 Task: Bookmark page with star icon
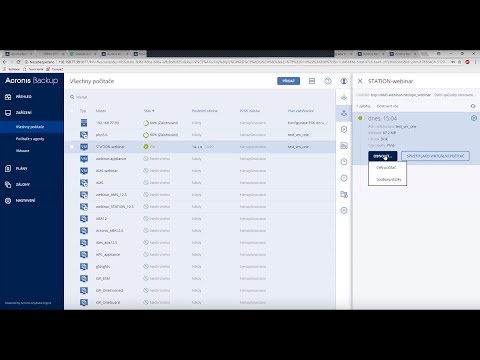(x=459, y=62)
